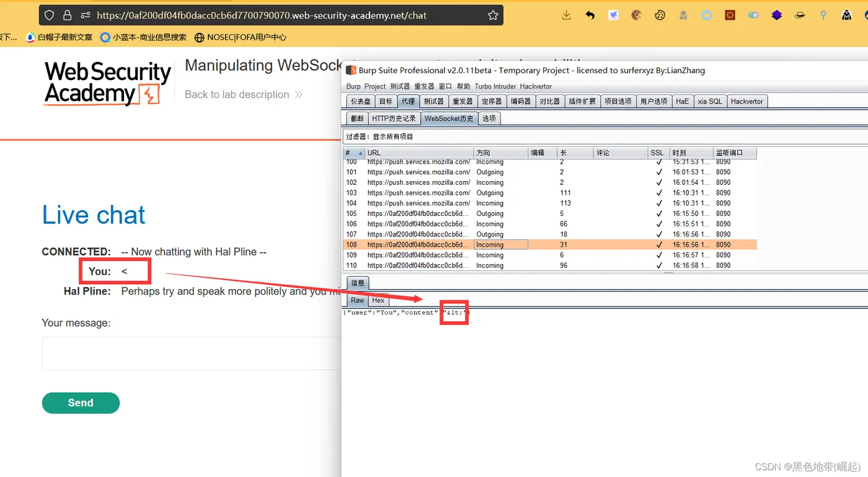Click the Burp Suite window logo icon
Viewport: 868px width, 477px height.
351,70
